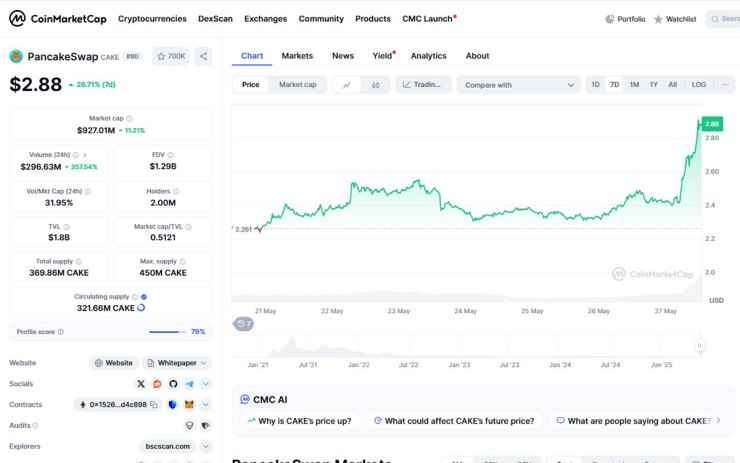The height and width of the screenshot is (463, 740).
Task: Show Audits info icon
Action: click(35, 426)
